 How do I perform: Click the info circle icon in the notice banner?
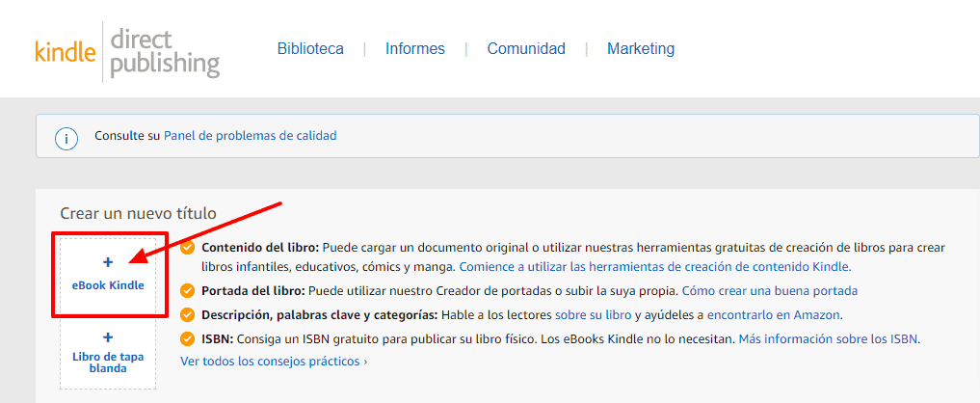point(66,138)
